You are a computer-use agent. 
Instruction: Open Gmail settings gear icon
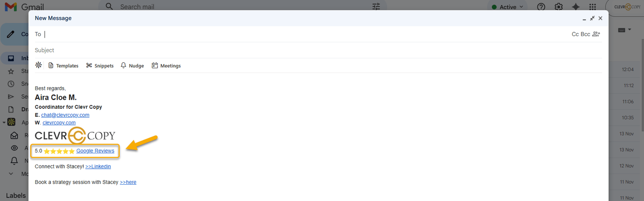click(559, 7)
